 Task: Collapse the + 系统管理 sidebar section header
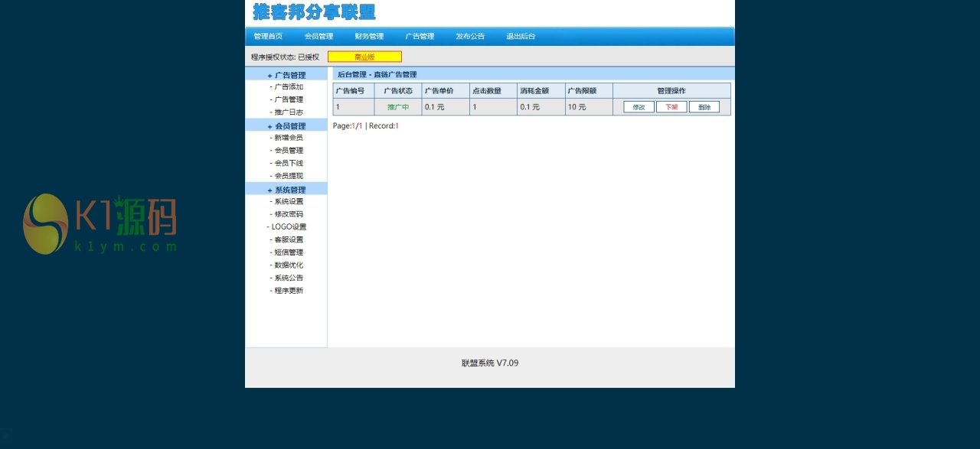pos(286,190)
